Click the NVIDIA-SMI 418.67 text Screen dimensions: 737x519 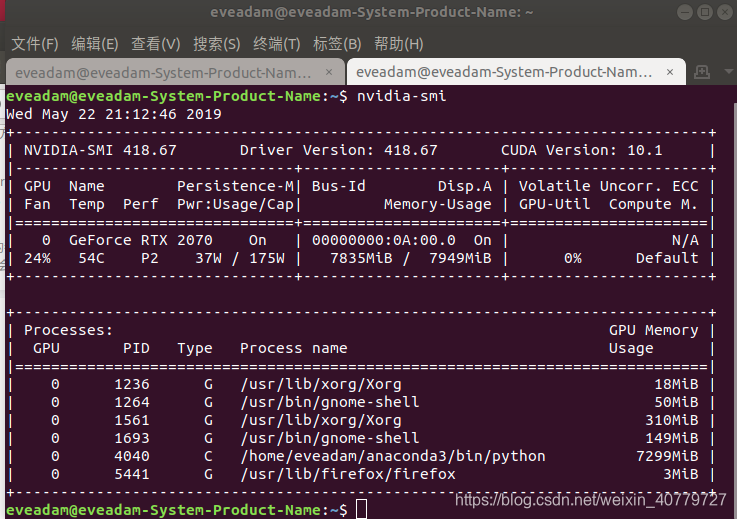100,150
